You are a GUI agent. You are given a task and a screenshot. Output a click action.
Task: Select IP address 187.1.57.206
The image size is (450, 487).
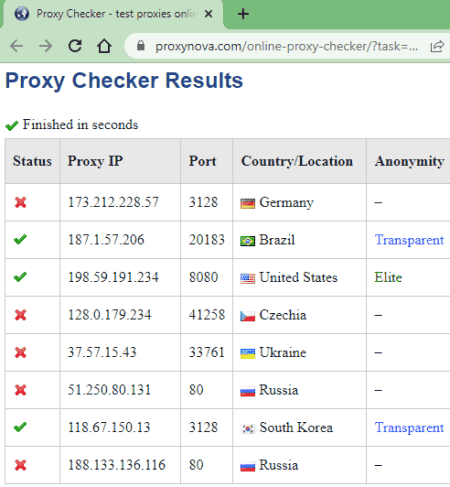tap(106, 240)
